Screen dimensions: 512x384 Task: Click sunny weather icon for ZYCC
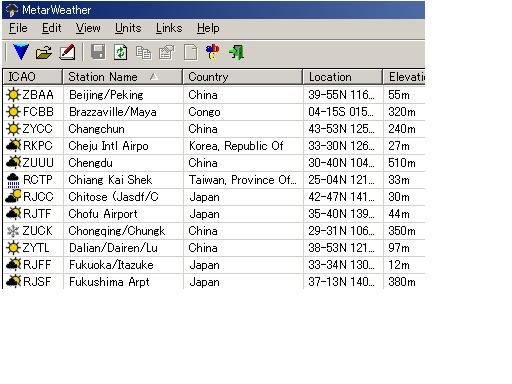(13, 129)
